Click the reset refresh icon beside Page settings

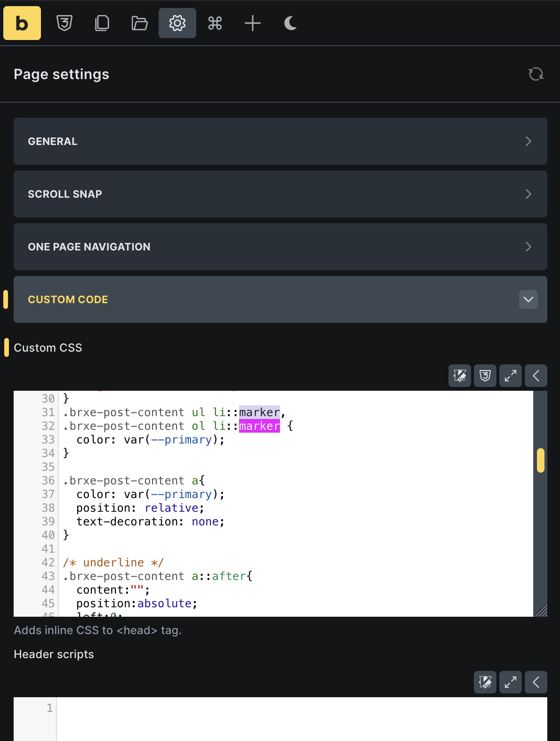coord(536,74)
